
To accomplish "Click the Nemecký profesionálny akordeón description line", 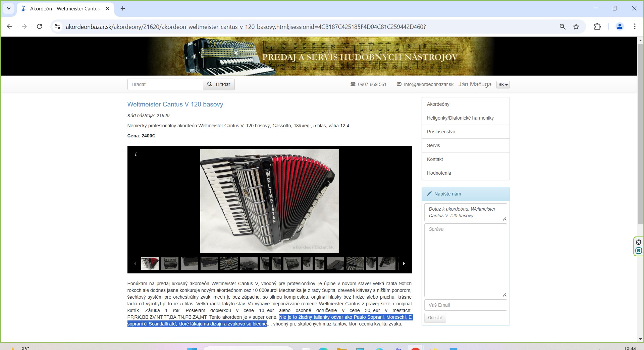I will point(238,126).
